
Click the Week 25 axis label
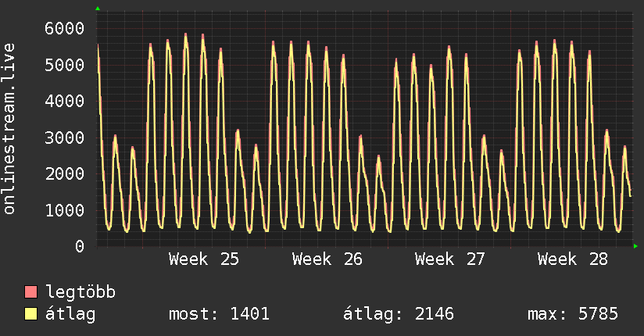[x=204, y=259]
